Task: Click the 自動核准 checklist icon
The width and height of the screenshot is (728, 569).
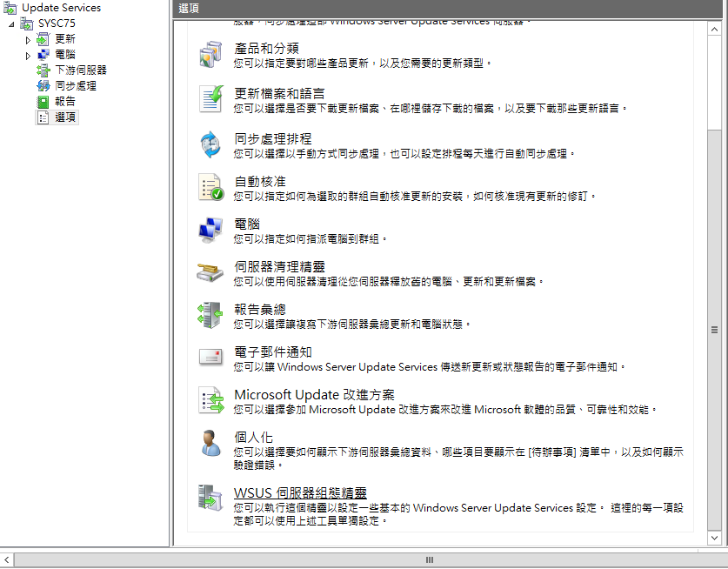Action: pos(210,187)
